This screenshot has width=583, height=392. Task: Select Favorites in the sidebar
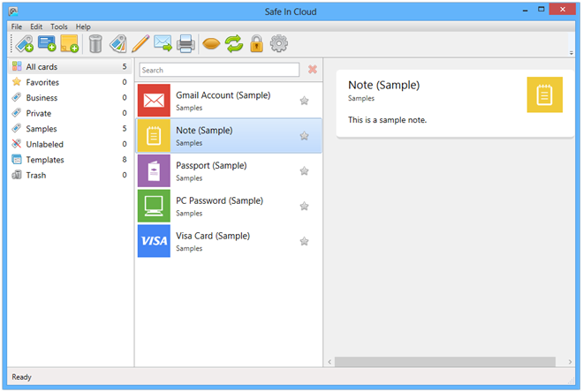tap(70, 82)
